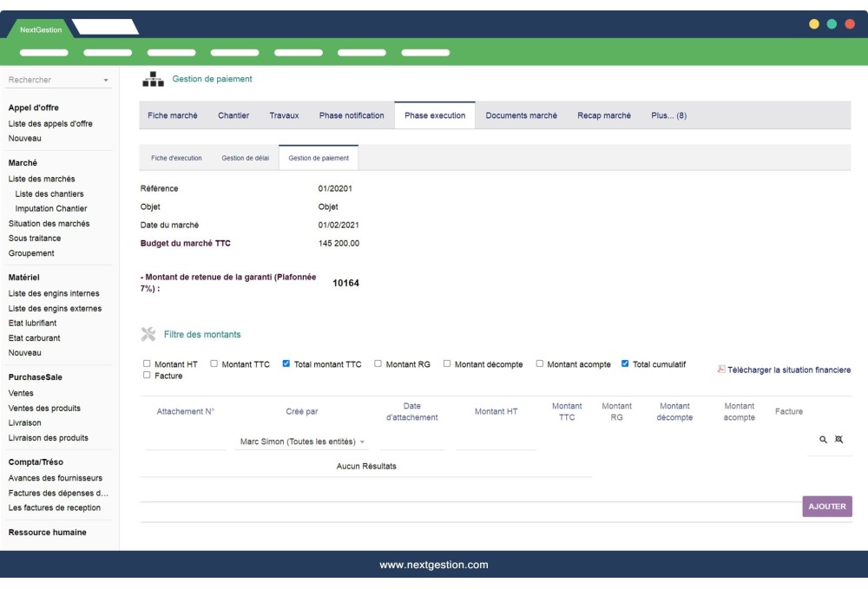Check the Facture filter checkbox
This screenshot has width=868, height=589.
145,376
